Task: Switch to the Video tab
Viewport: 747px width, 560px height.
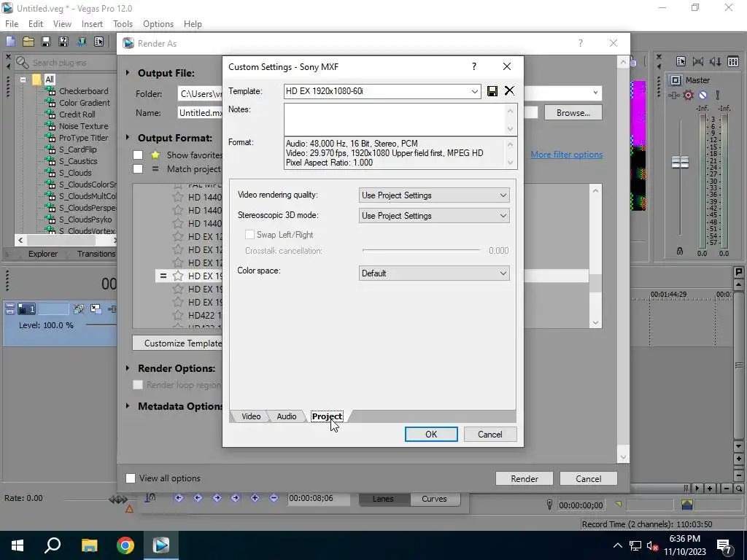Action: 251,416
